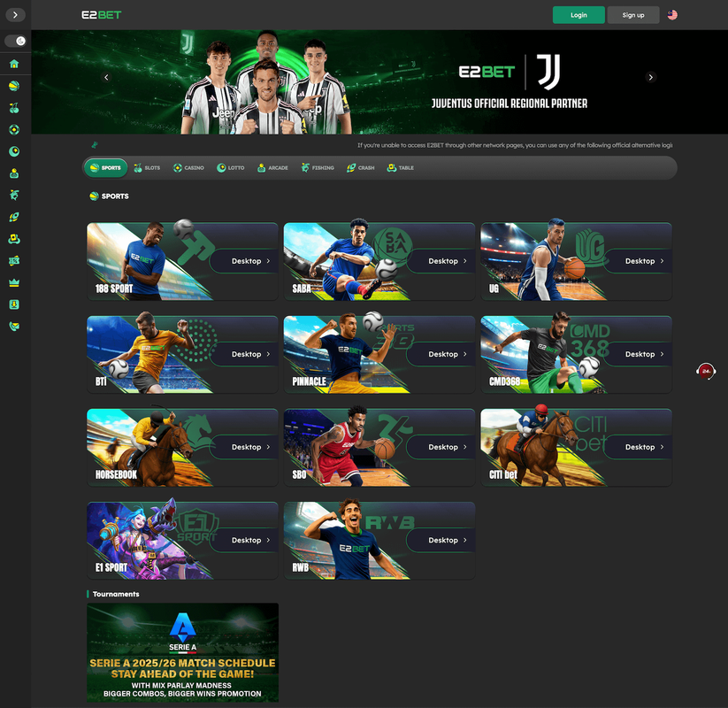Select the SPORTS category tab
This screenshot has height=708, width=728.
(106, 168)
